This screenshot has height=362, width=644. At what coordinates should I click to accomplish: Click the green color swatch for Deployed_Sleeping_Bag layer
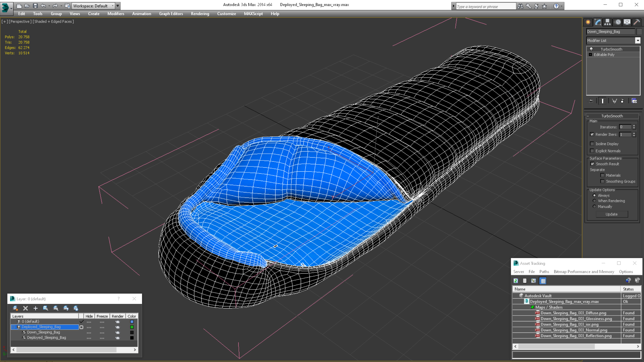132,327
